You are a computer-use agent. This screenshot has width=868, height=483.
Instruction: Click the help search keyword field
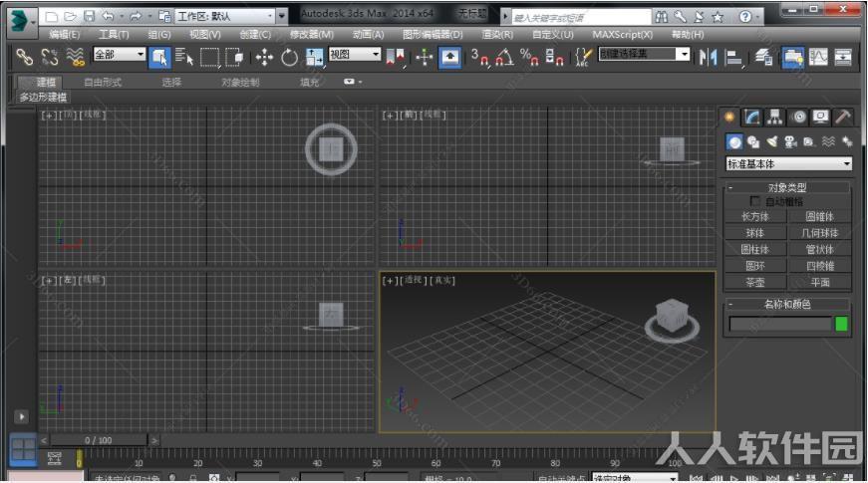(581, 18)
